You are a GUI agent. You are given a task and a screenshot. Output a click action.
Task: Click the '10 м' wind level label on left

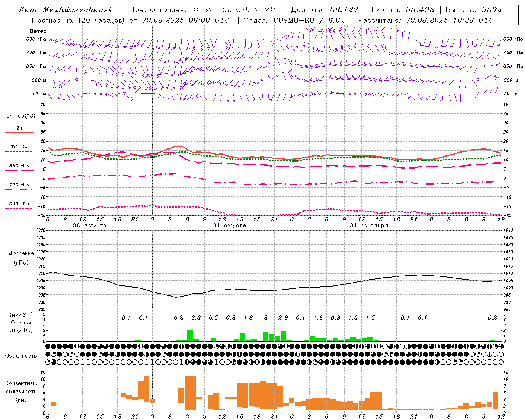[x=39, y=94]
